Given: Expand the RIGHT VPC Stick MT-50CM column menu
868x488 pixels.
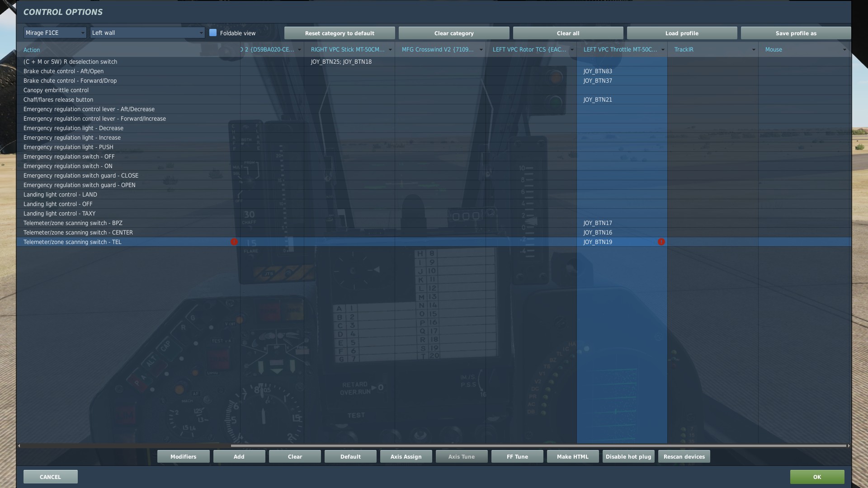Looking at the screenshot, I should pyautogui.click(x=390, y=50).
